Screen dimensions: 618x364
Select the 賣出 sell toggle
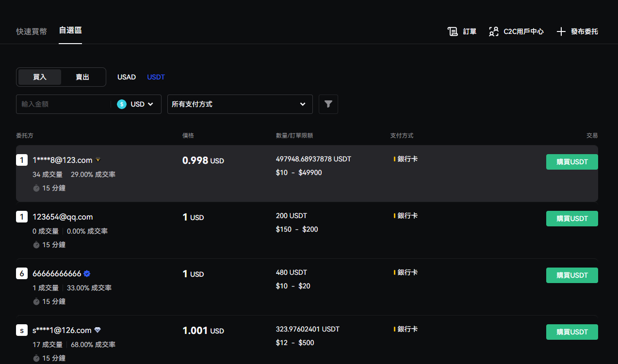tap(82, 77)
